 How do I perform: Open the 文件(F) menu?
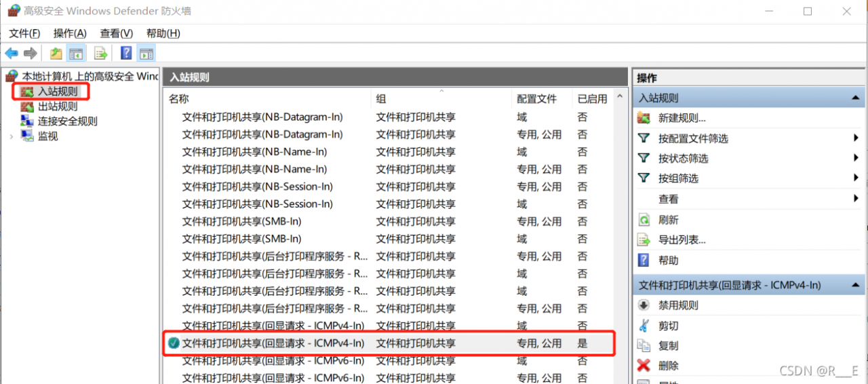pos(24,33)
